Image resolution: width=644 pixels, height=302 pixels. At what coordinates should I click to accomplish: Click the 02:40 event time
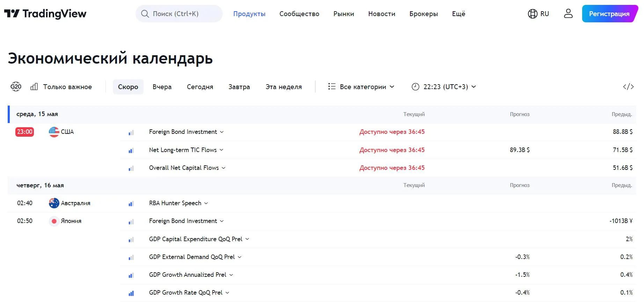pyautogui.click(x=25, y=203)
